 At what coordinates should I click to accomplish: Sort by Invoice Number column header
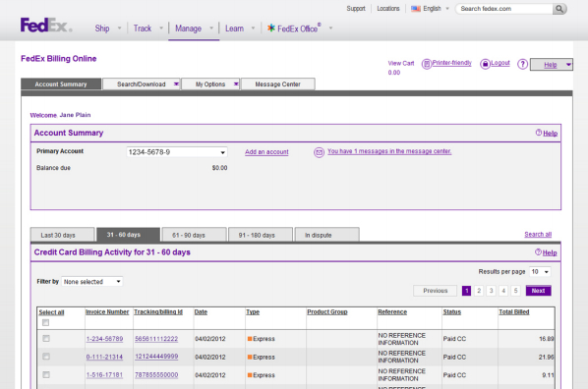pos(107,311)
